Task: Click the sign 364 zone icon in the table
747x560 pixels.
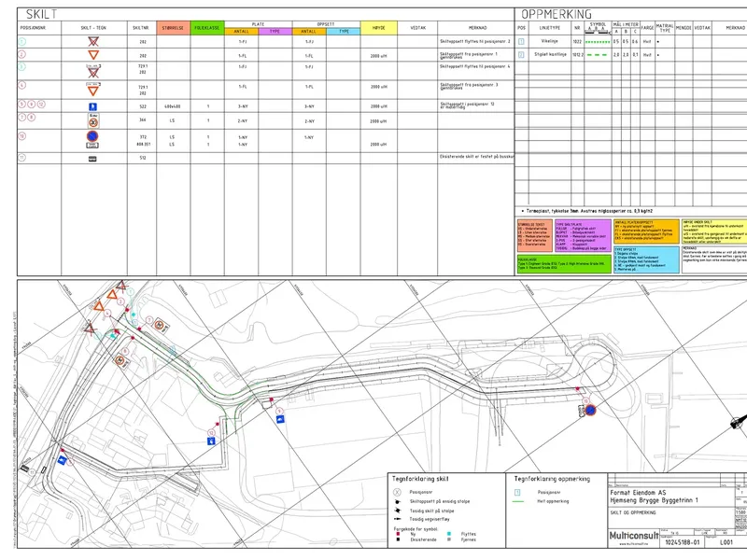Action: coord(92,119)
